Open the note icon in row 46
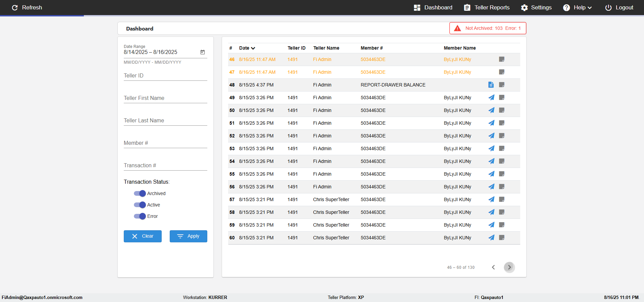This screenshot has width=644, height=302. coord(502,59)
